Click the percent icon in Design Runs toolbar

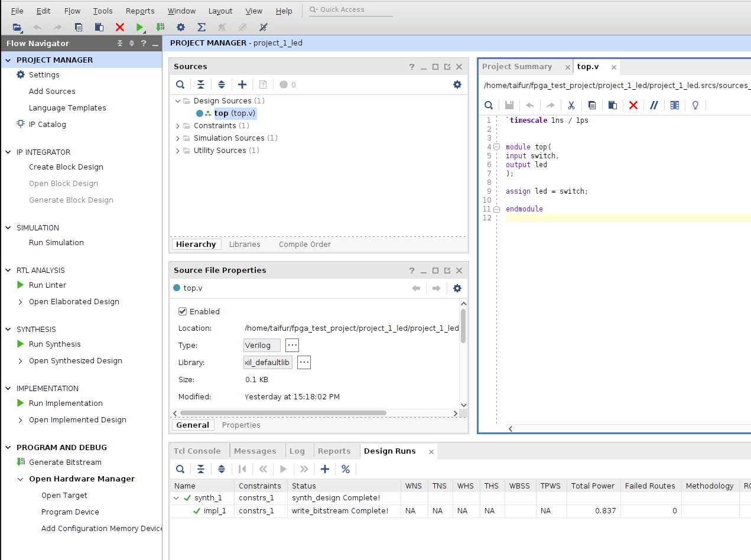point(346,469)
